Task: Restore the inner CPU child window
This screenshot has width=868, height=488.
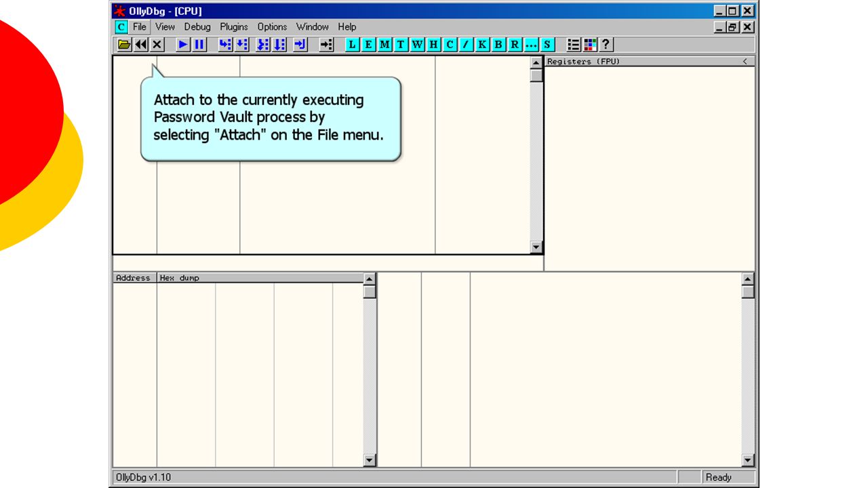Action: (x=733, y=27)
